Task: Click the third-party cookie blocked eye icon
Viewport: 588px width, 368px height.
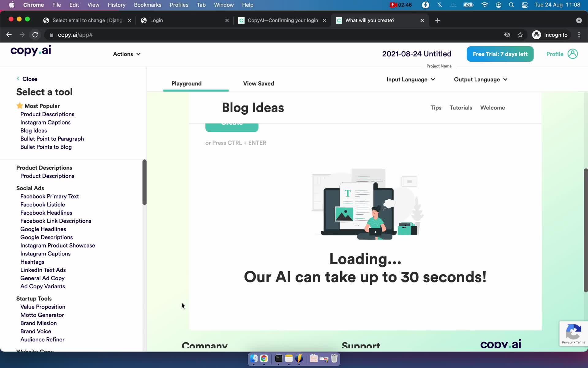Action: [507, 35]
